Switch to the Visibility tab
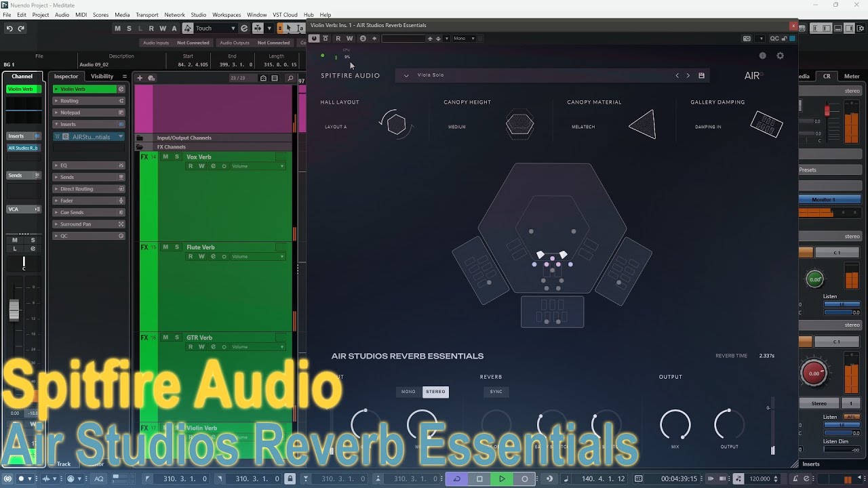Screen dimensions: 868x488 point(102,77)
